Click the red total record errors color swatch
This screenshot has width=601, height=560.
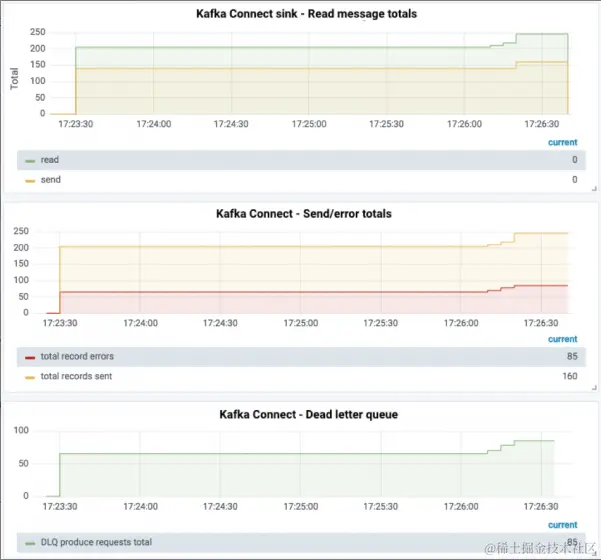click(30, 358)
